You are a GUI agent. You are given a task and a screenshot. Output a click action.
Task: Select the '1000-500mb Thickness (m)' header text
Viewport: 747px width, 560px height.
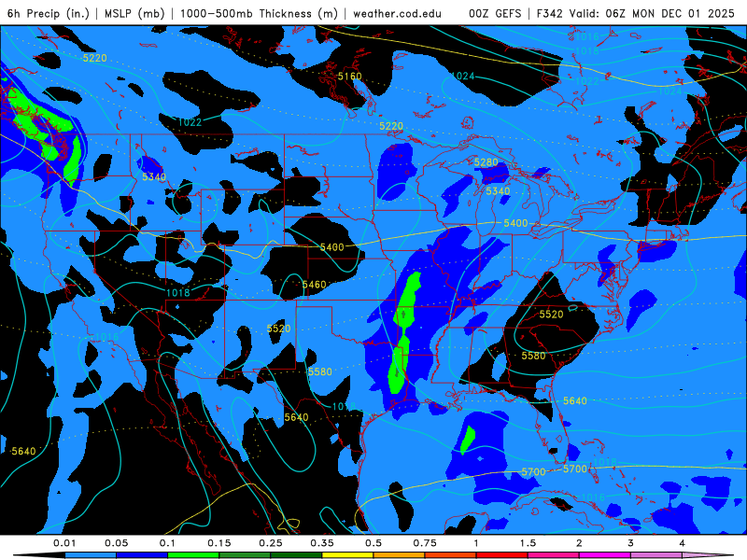point(259,13)
